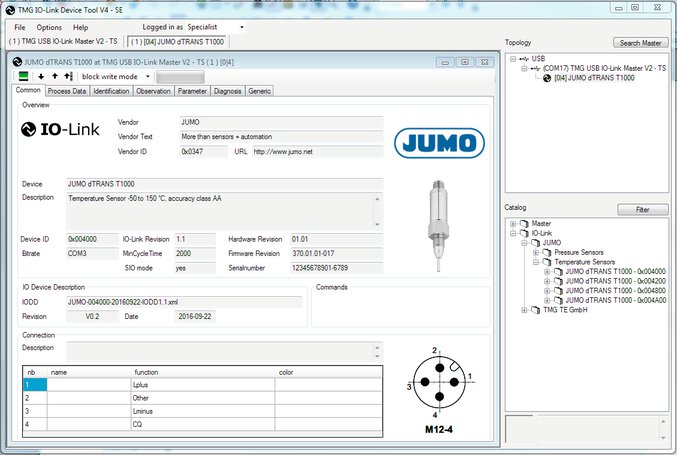
Task: Click the Temperature Sensors folder icon
Action: (547, 262)
